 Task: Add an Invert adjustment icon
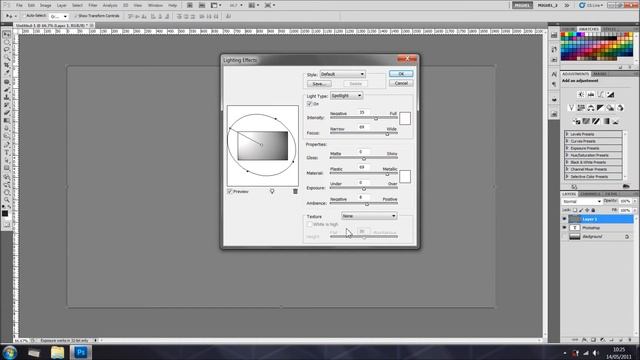[x=576, y=121]
